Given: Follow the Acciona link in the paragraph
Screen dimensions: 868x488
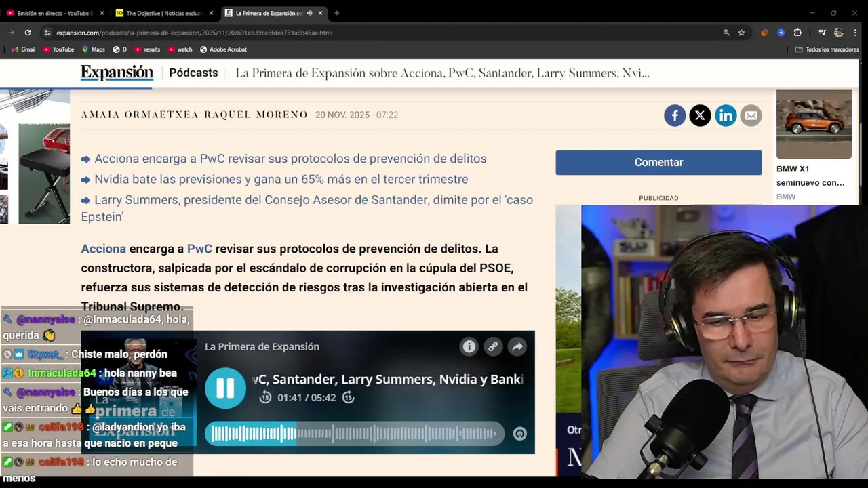Looking at the screenshot, I should coord(103,249).
